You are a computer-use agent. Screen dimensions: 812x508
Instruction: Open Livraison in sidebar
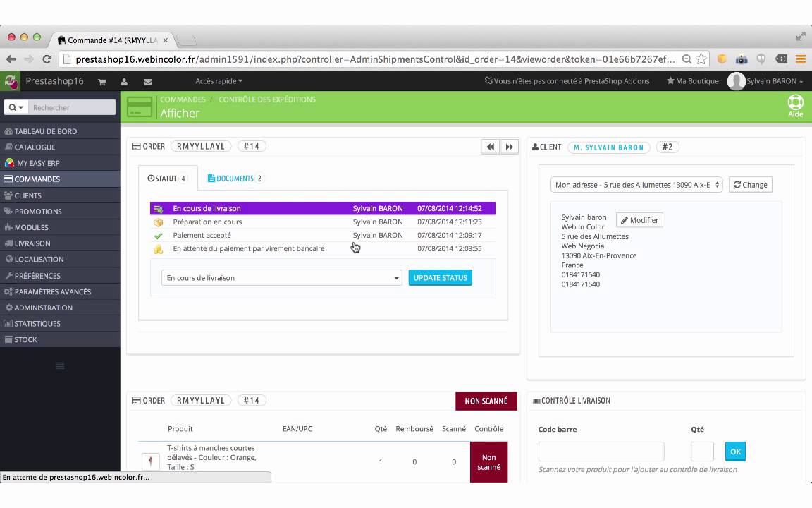coord(60,243)
